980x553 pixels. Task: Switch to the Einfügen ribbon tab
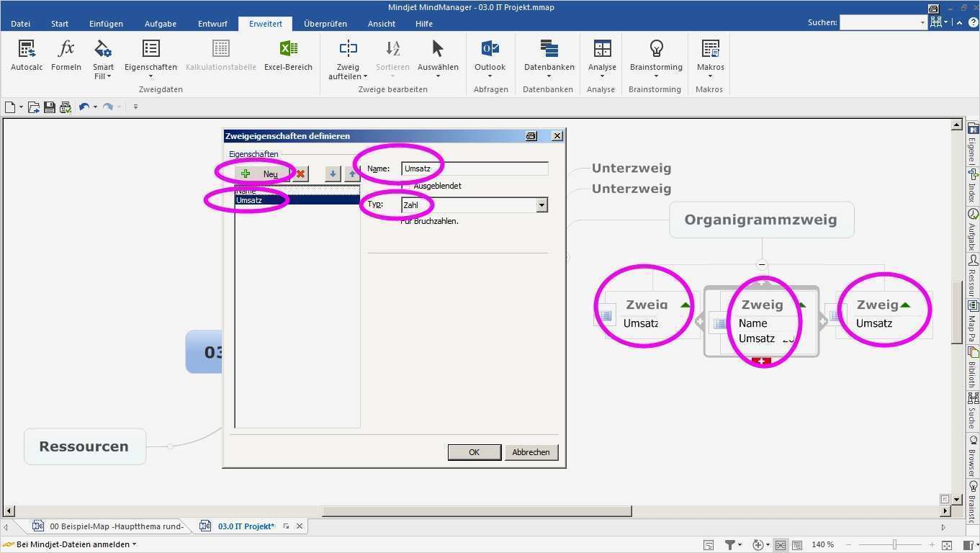[x=106, y=24]
